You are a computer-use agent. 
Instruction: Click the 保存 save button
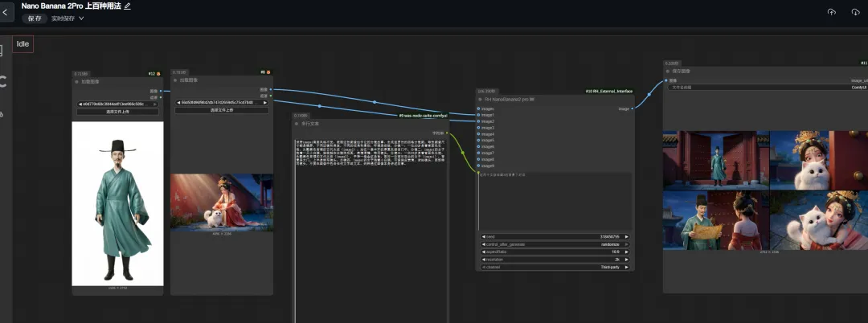point(35,18)
